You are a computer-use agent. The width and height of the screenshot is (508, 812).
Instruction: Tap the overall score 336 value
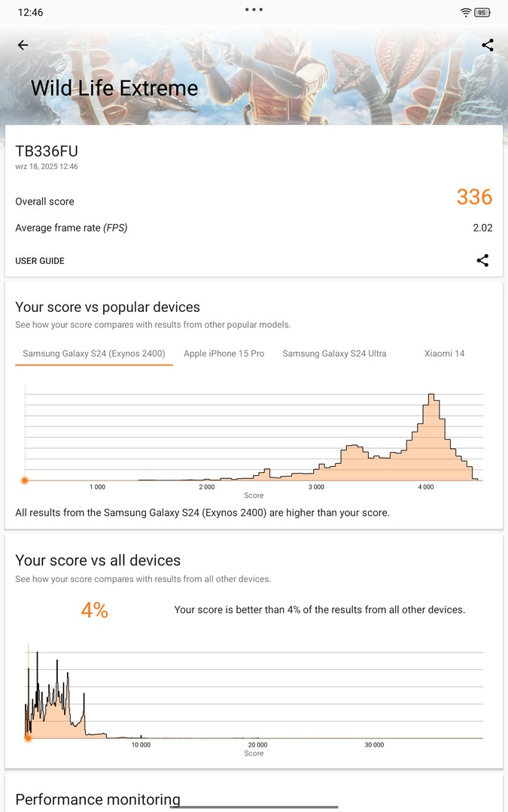474,197
